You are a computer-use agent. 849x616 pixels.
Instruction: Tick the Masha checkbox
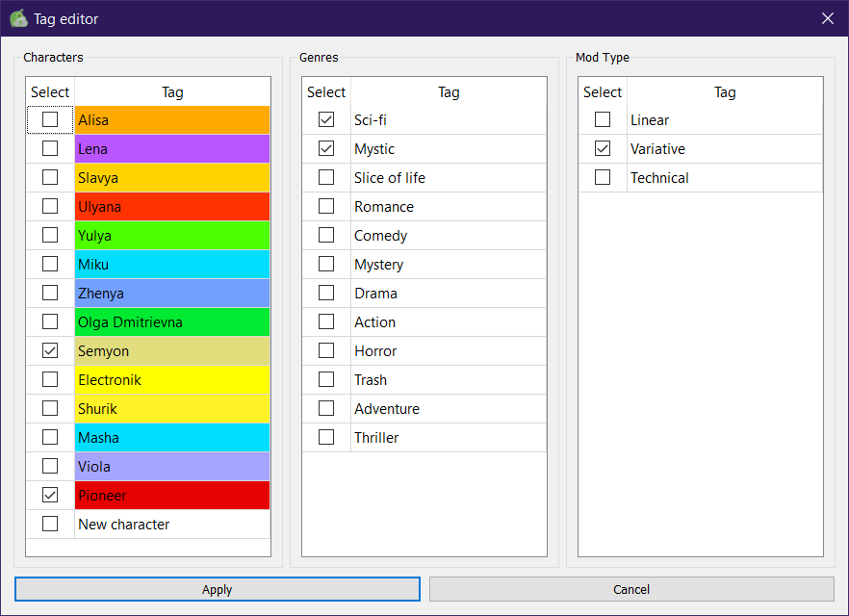(50, 437)
